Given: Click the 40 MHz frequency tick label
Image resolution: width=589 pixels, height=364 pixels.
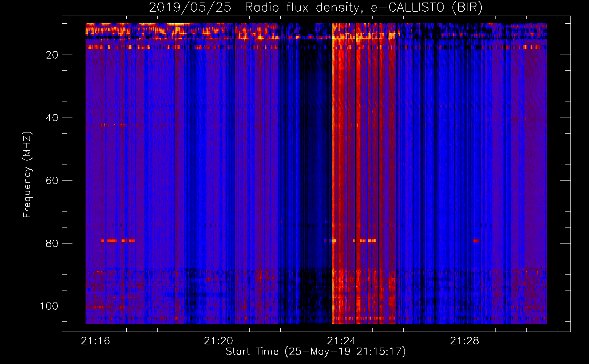Looking at the screenshot, I should 52,118.
